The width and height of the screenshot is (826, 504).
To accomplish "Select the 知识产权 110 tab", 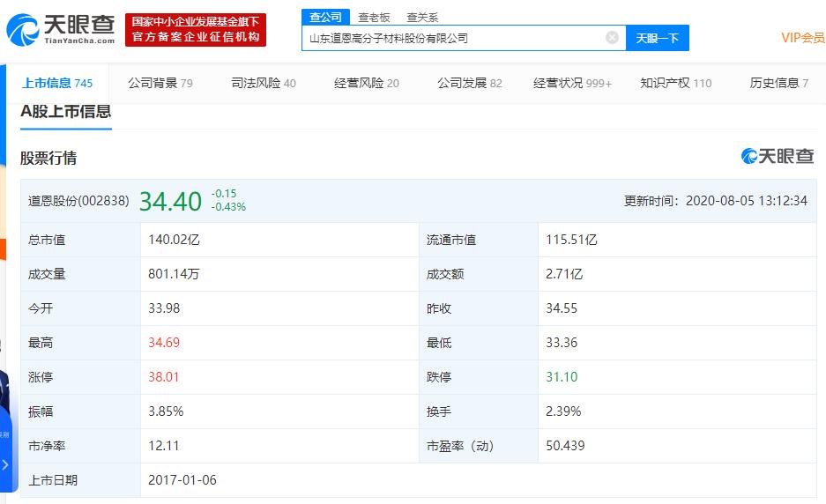I will 676,83.
